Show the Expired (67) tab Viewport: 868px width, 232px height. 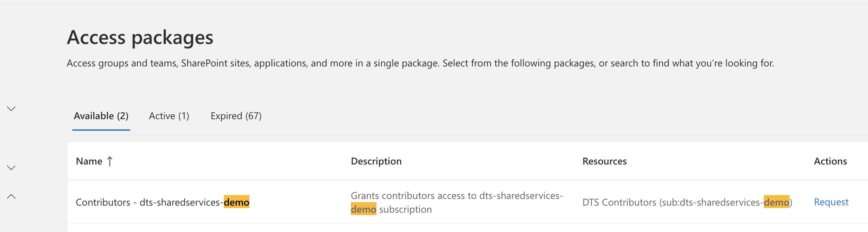(x=236, y=116)
